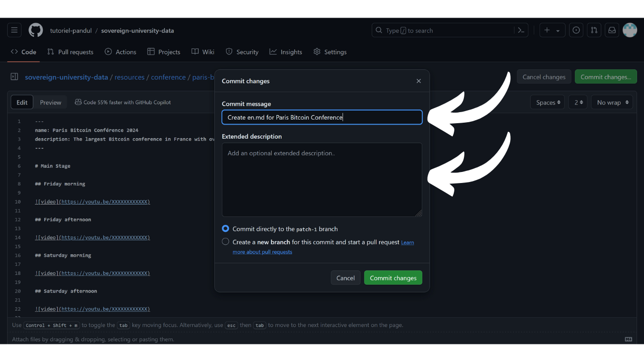
Task: Open the Wiki tab
Action: 203,52
